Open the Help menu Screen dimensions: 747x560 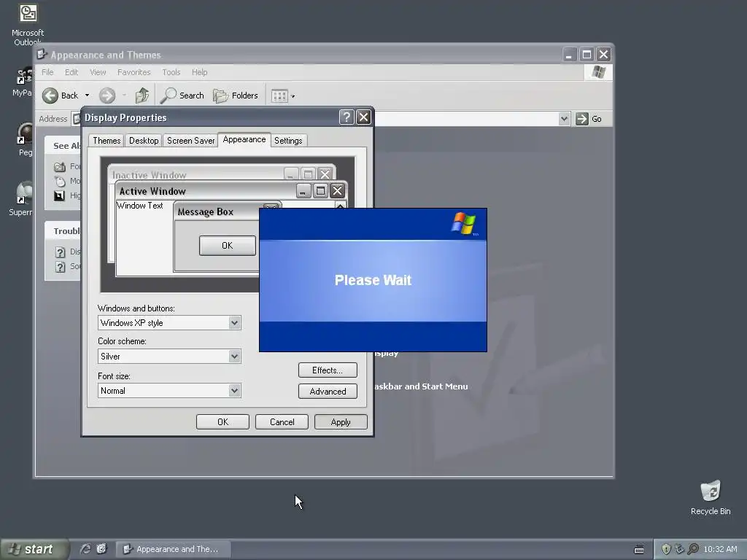200,72
